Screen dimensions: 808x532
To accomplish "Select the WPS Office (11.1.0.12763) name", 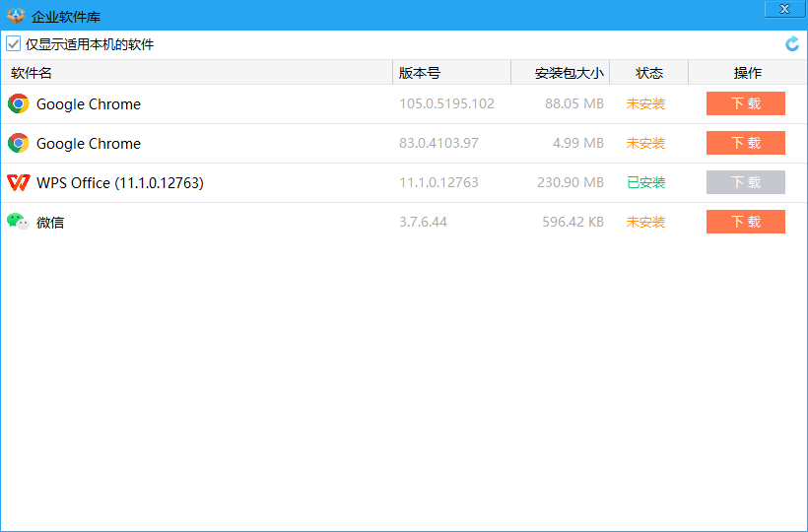I will pos(120,183).
